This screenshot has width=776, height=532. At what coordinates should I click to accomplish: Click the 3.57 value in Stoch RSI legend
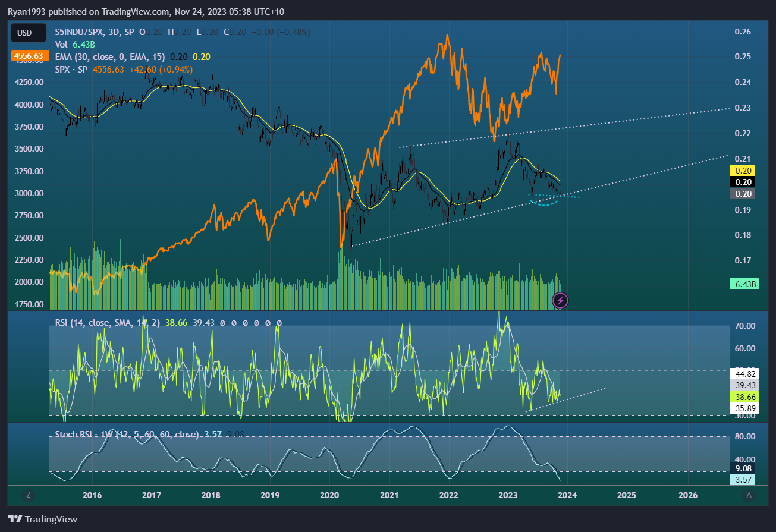pos(212,435)
